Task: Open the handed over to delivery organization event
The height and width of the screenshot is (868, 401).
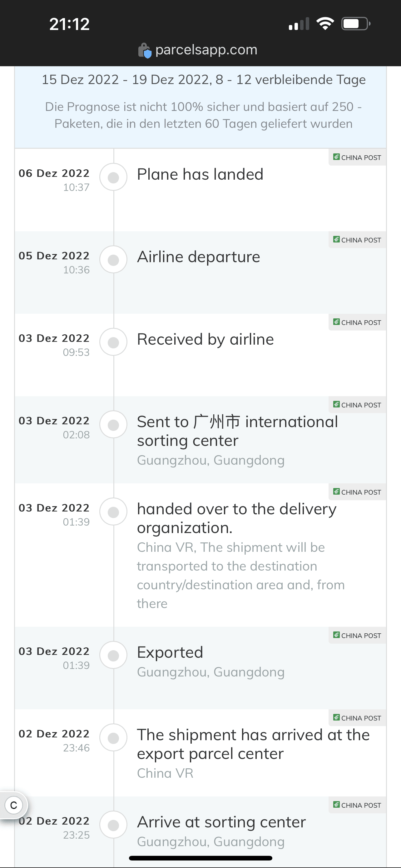Action: [237, 518]
